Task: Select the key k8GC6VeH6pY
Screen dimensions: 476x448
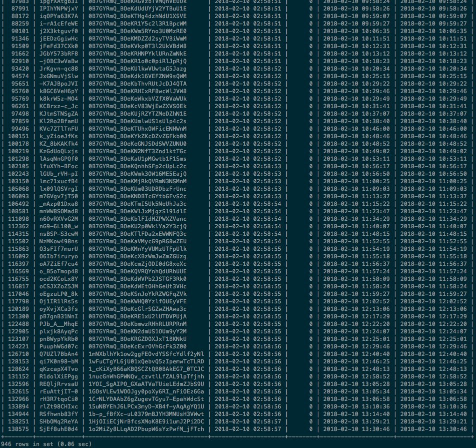Action: (59, 92)
